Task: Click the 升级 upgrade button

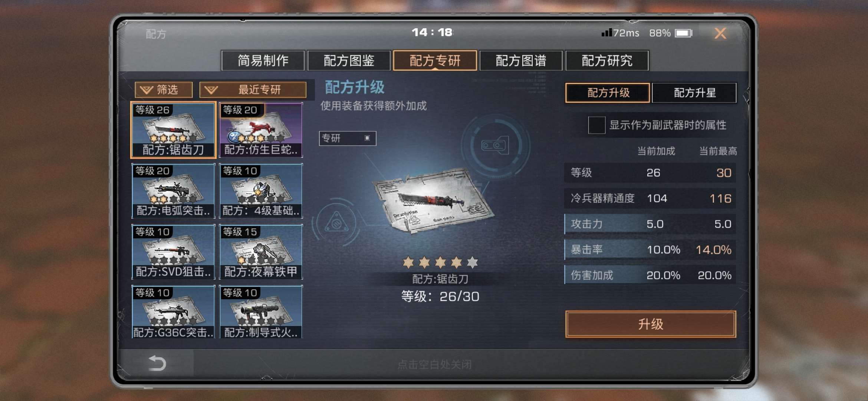Action: coord(651,324)
